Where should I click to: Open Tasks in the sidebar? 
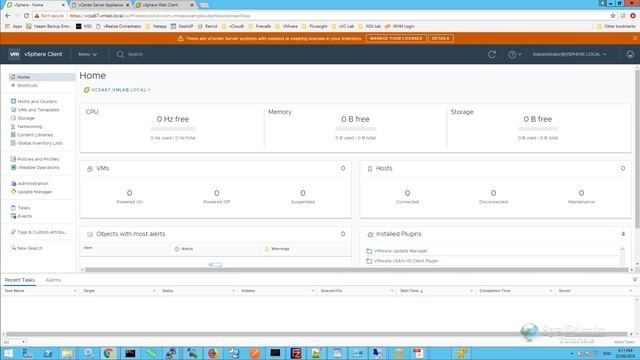(x=24, y=208)
